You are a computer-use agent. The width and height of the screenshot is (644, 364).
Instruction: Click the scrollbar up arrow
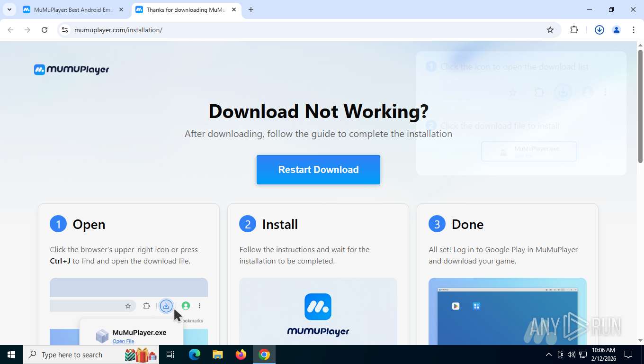pos(640,45)
